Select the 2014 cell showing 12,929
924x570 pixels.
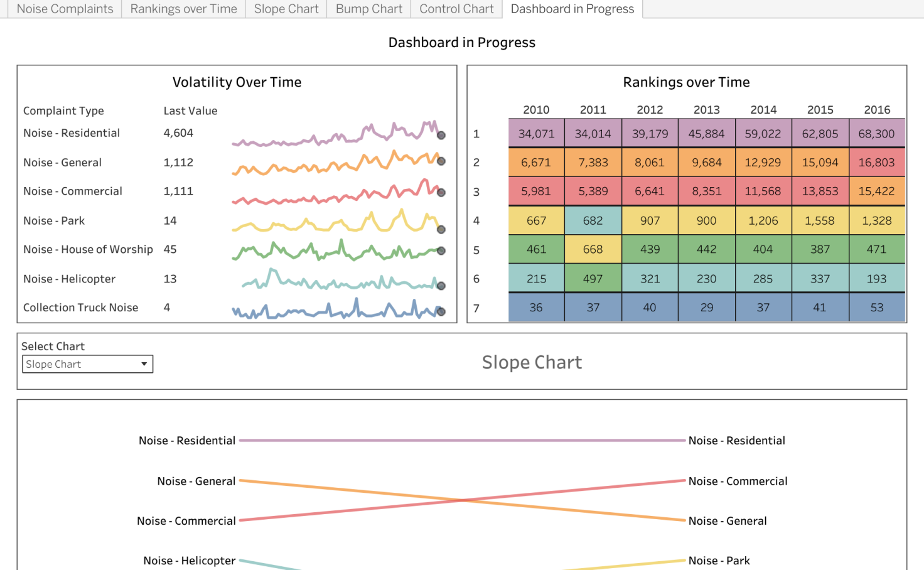pyautogui.click(x=763, y=163)
